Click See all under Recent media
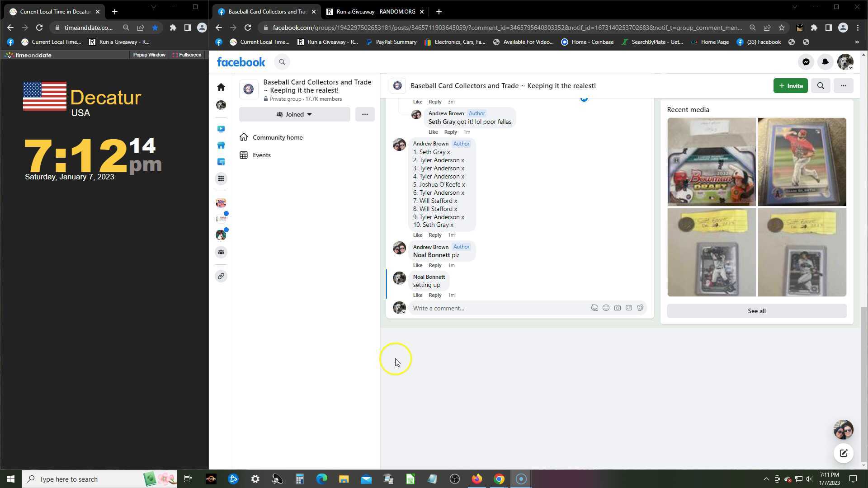This screenshot has height=488, width=868. tap(756, 311)
